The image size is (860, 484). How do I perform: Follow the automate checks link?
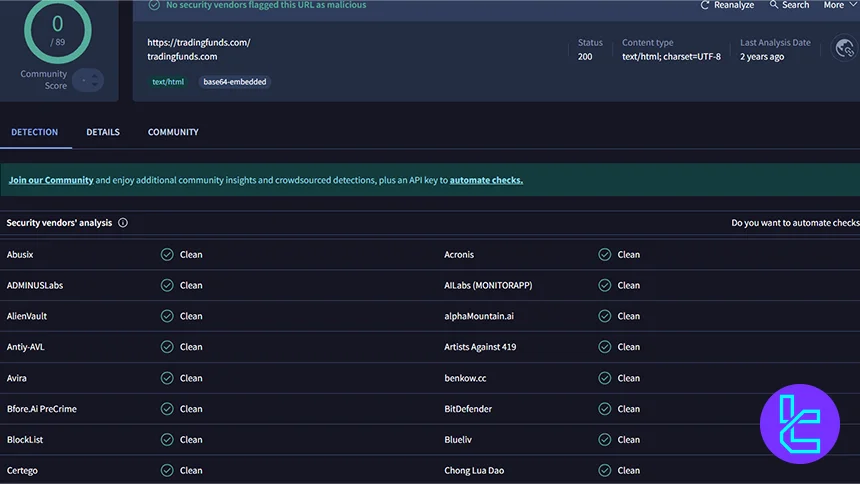point(486,180)
